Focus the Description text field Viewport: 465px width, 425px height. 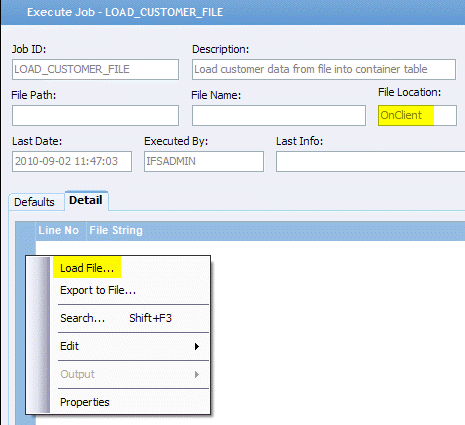[x=324, y=69]
